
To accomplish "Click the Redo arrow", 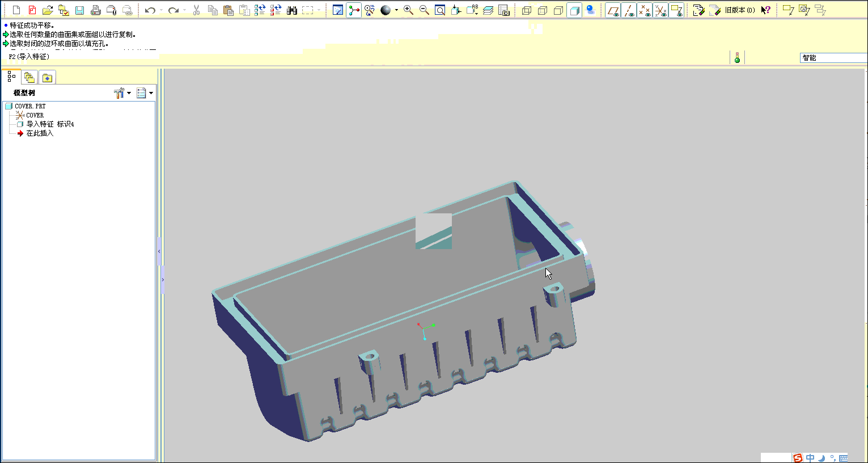I will (x=173, y=10).
